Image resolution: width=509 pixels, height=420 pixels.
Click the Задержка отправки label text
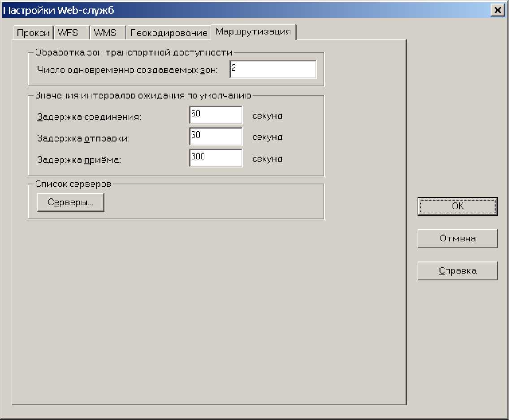tap(83, 138)
